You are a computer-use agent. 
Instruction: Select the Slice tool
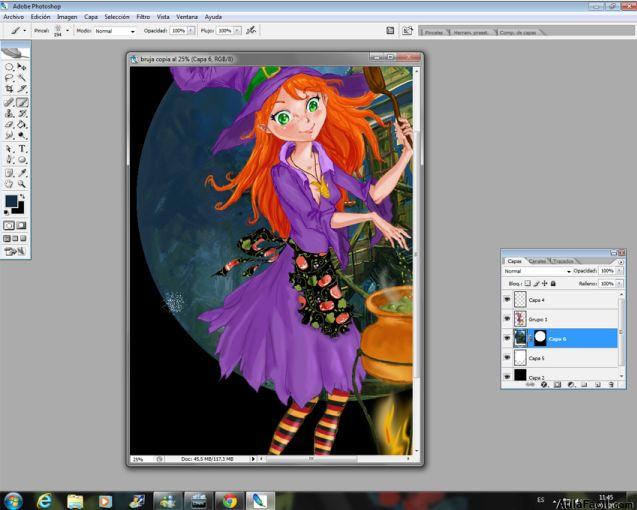pos(22,89)
